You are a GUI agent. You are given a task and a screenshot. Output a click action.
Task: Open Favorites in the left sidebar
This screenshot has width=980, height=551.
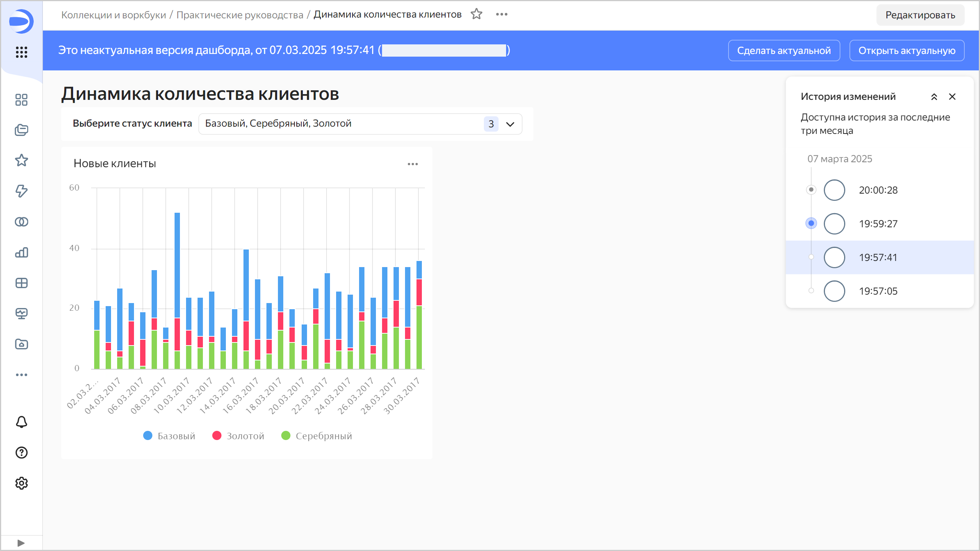tap(21, 160)
